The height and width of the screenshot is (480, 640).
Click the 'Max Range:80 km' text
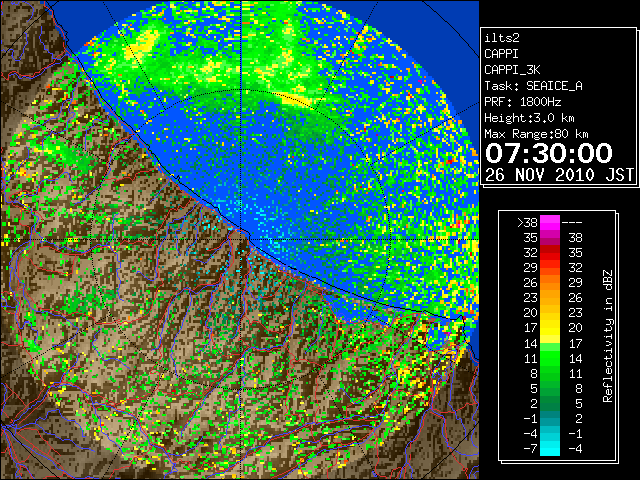click(536, 134)
